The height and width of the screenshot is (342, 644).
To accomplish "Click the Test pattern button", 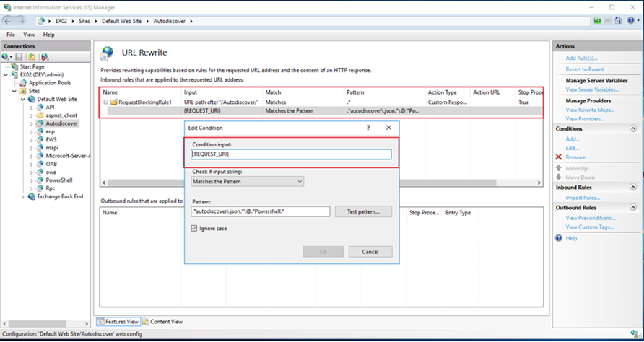I will 363,211.
